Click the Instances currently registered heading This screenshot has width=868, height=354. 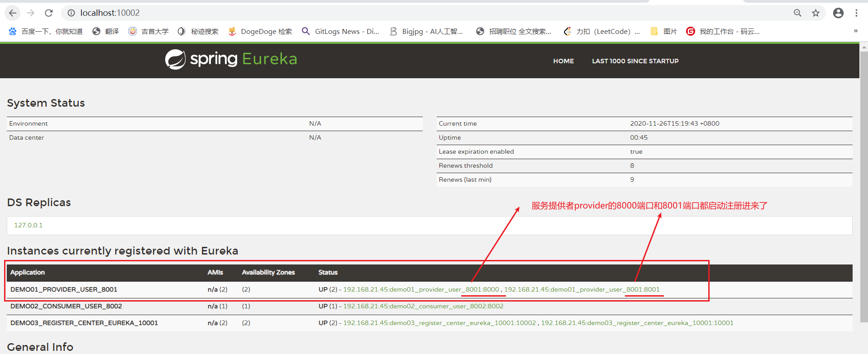coord(123,251)
